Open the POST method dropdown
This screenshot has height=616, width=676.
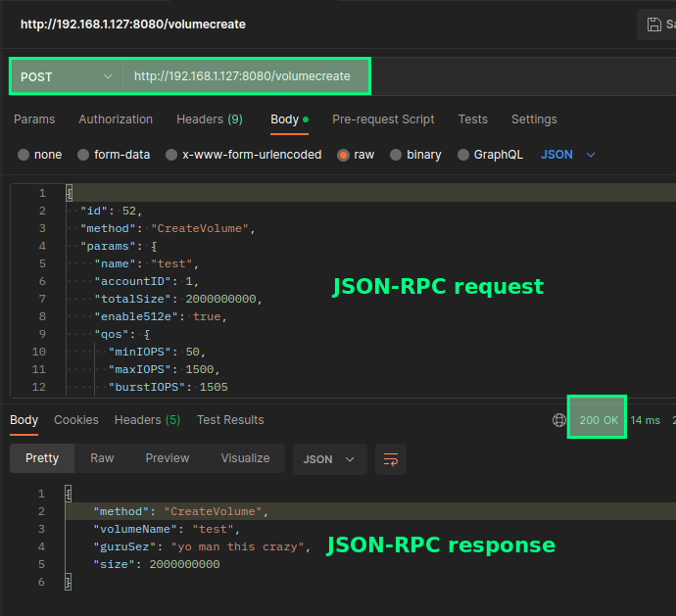[67, 76]
